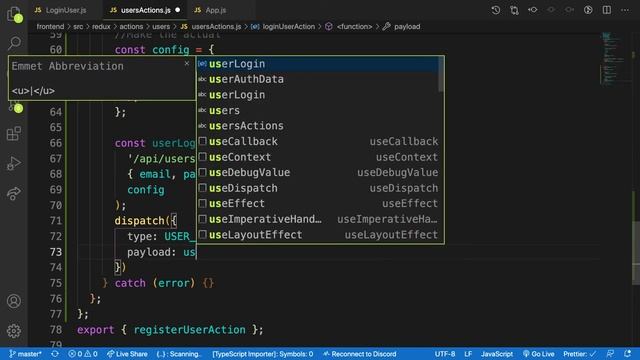The width and height of the screenshot is (640, 360).
Task: Click the compare changes icon in toolbar
Action: 514,10
